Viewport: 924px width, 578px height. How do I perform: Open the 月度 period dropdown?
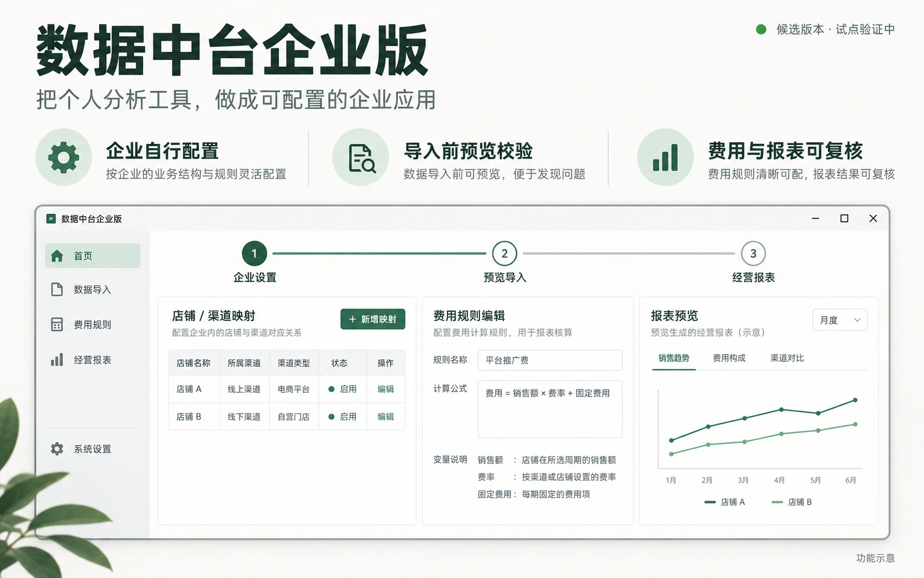[840, 320]
